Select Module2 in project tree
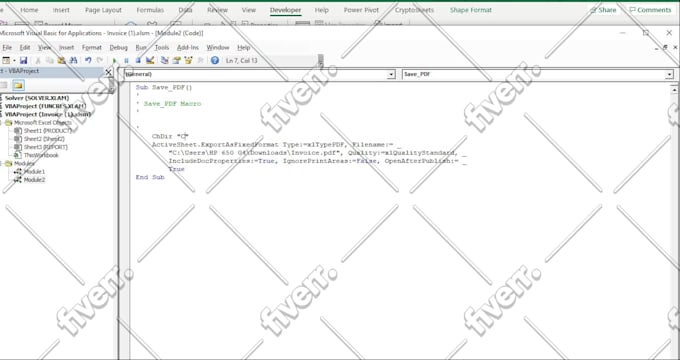The image size is (680, 360). (x=34, y=180)
